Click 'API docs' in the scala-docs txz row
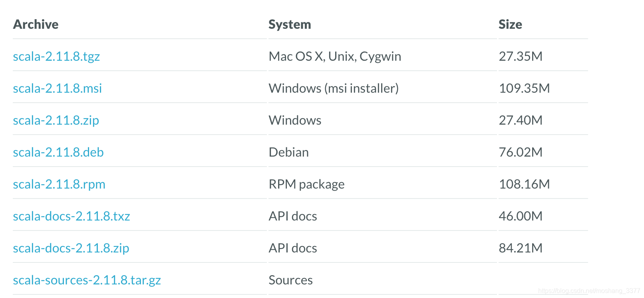Viewport: 644px width, 298px height. [x=293, y=216]
